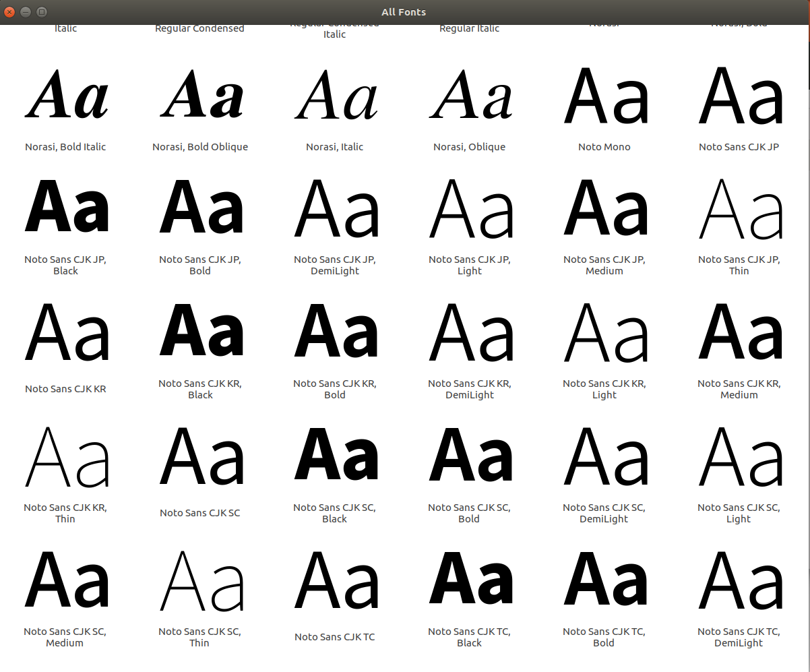Viewport: 810px width, 672px height.
Task: Choose Noto Sans CJK TC, DemiLight font
Action: point(739,580)
